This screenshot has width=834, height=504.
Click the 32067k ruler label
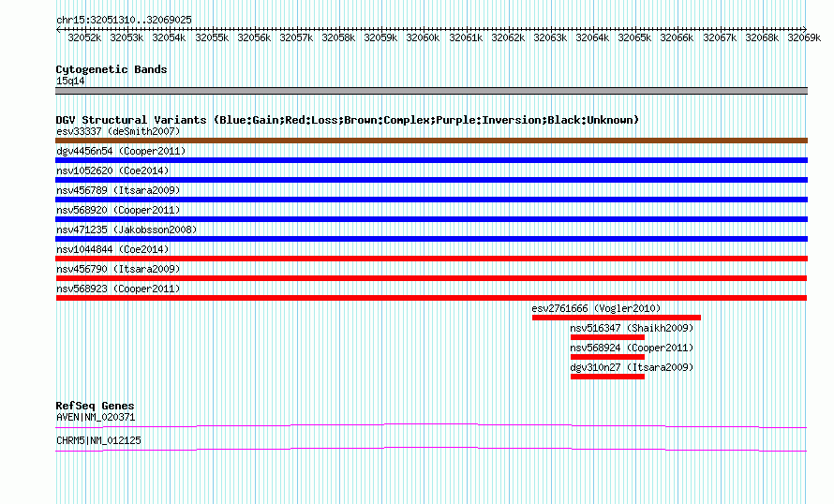pyautogui.click(x=720, y=37)
